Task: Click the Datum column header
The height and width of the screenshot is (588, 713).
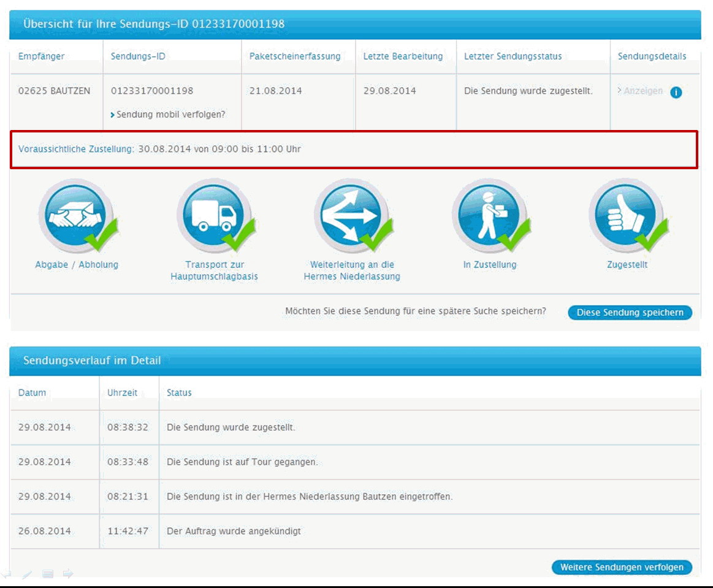Action: tap(32, 393)
